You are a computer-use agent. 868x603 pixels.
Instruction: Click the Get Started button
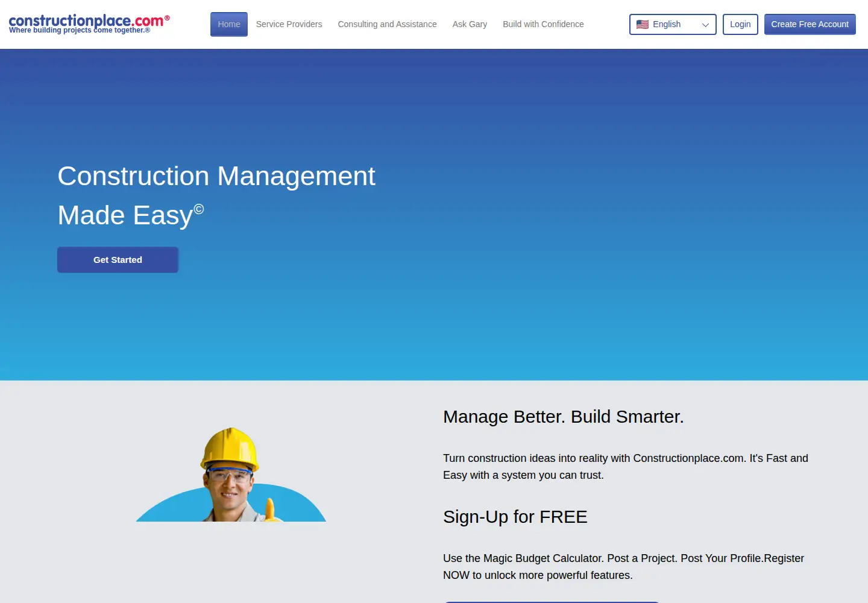(118, 260)
